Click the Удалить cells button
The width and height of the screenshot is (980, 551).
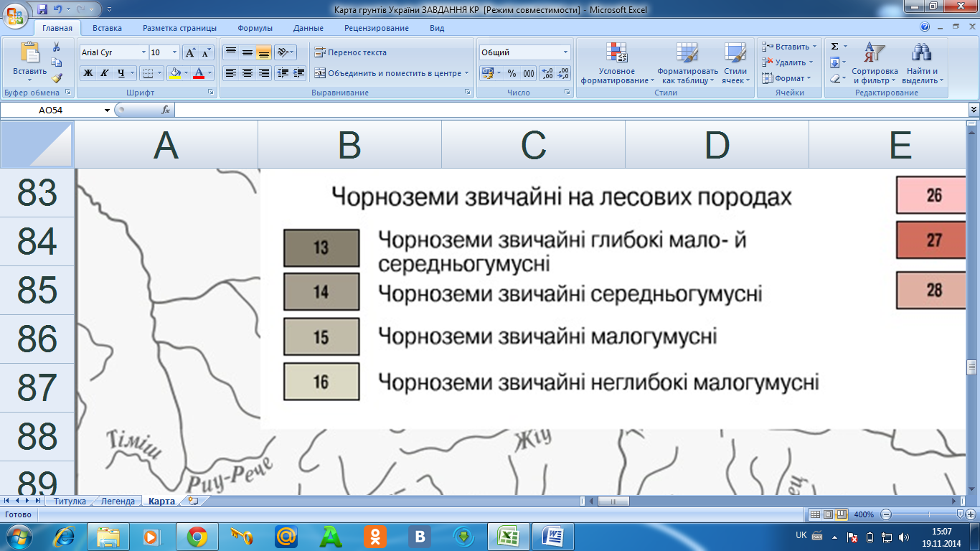pyautogui.click(x=788, y=62)
